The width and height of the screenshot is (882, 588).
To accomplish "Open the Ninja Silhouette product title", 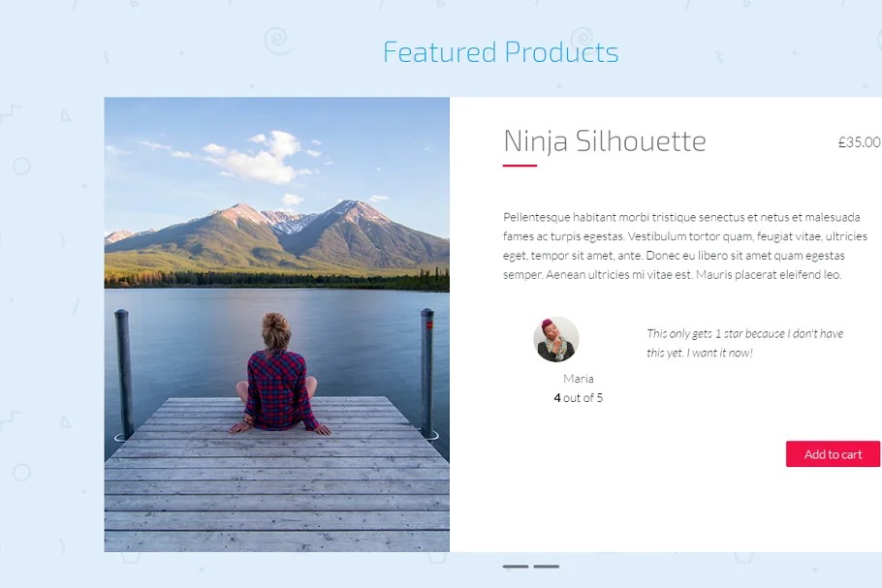I will coord(604,141).
